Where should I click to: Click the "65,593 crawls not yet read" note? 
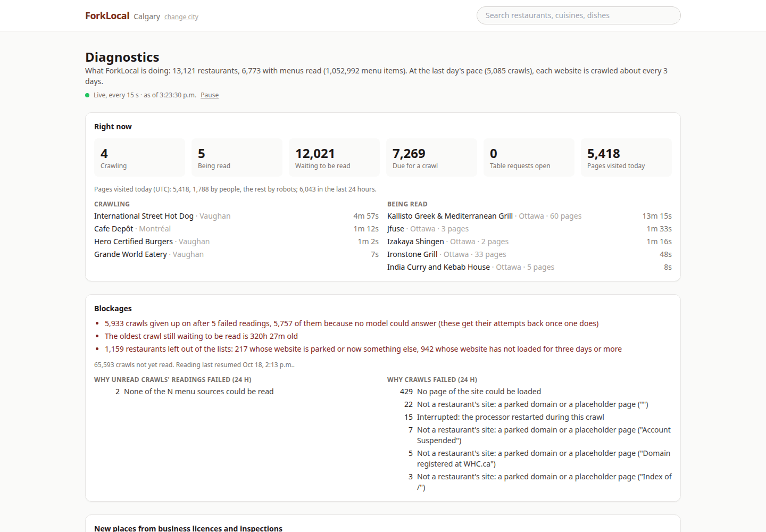(194, 365)
